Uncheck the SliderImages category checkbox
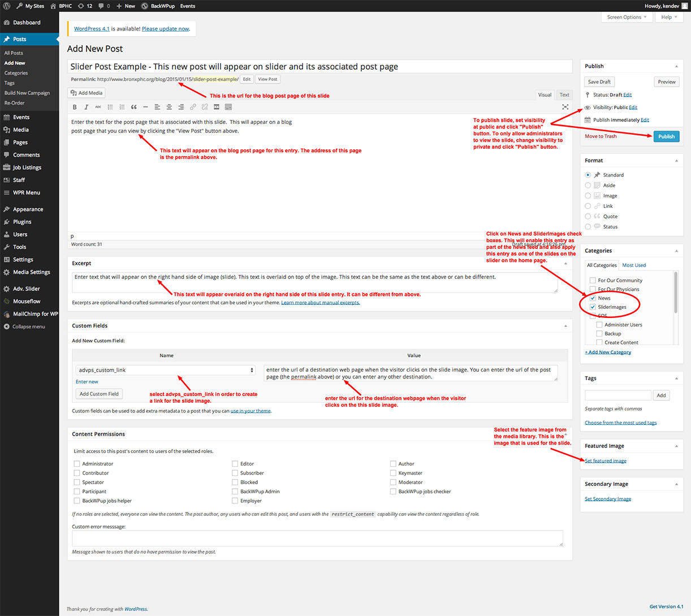 tap(593, 307)
